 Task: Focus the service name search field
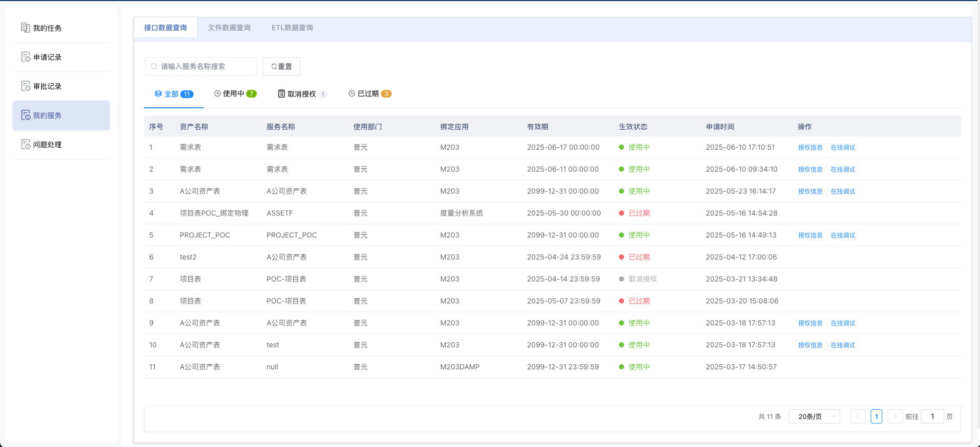204,66
